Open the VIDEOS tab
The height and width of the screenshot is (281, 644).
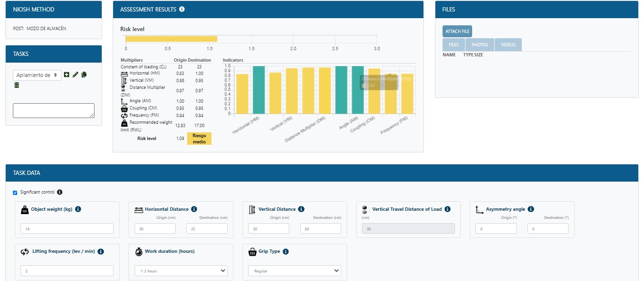[508, 44]
